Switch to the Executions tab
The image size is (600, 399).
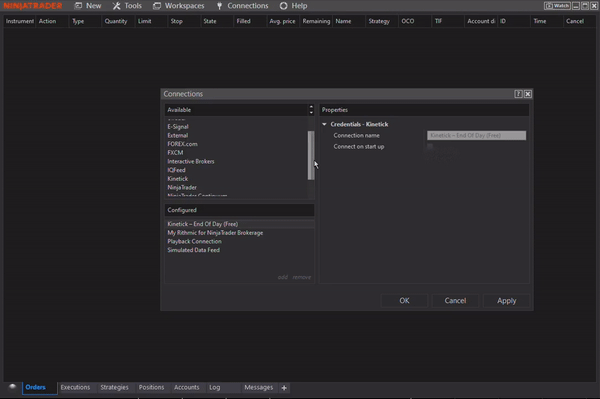75,388
